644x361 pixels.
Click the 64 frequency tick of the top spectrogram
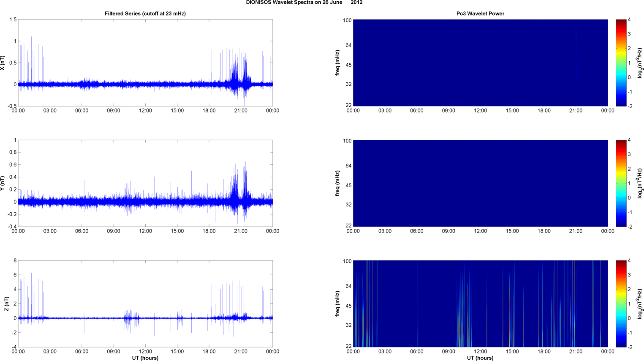pyautogui.click(x=349, y=45)
